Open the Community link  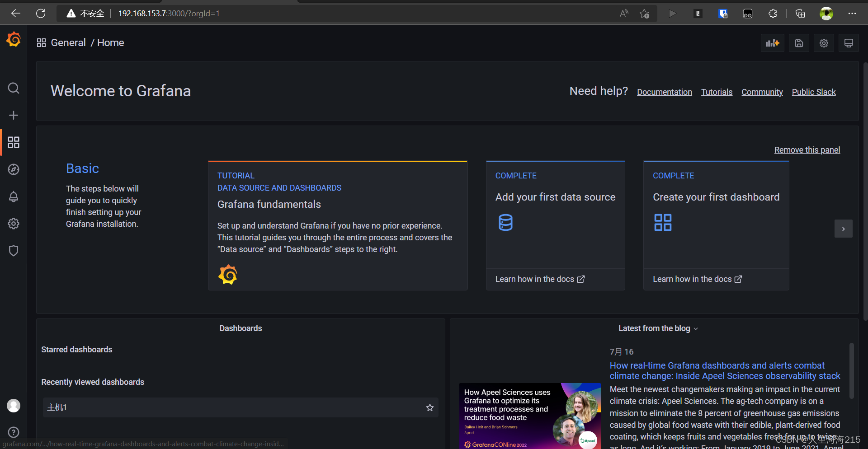click(x=762, y=92)
